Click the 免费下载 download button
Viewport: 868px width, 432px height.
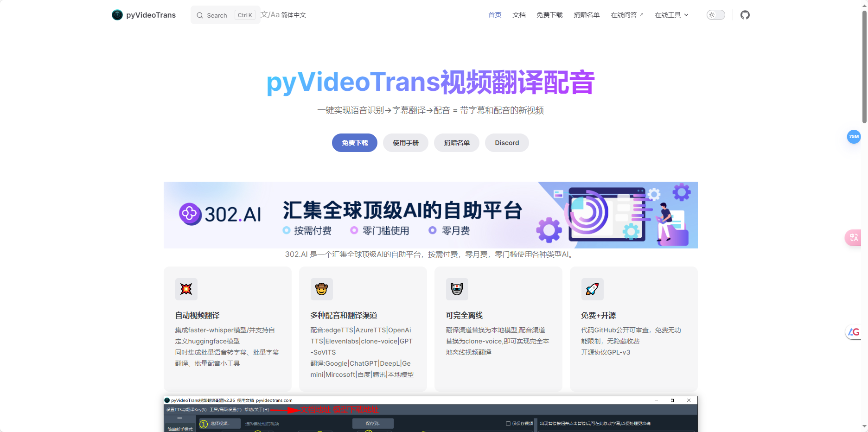pos(354,143)
